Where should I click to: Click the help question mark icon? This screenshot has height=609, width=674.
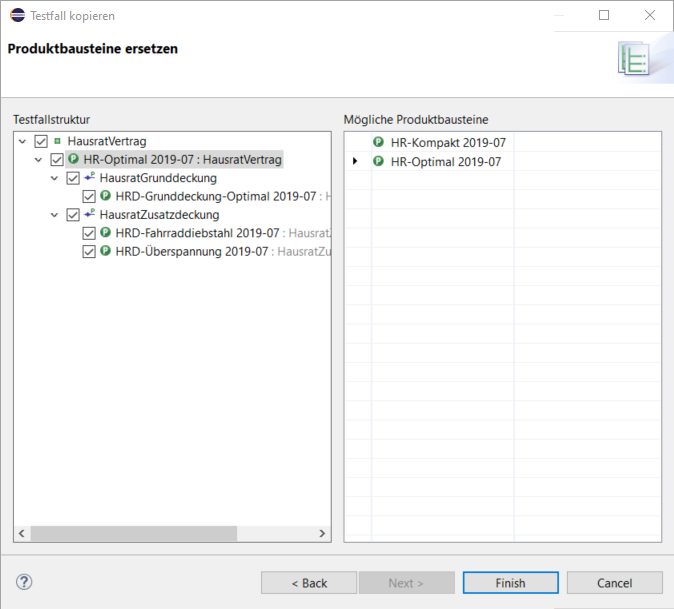click(x=25, y=582)
